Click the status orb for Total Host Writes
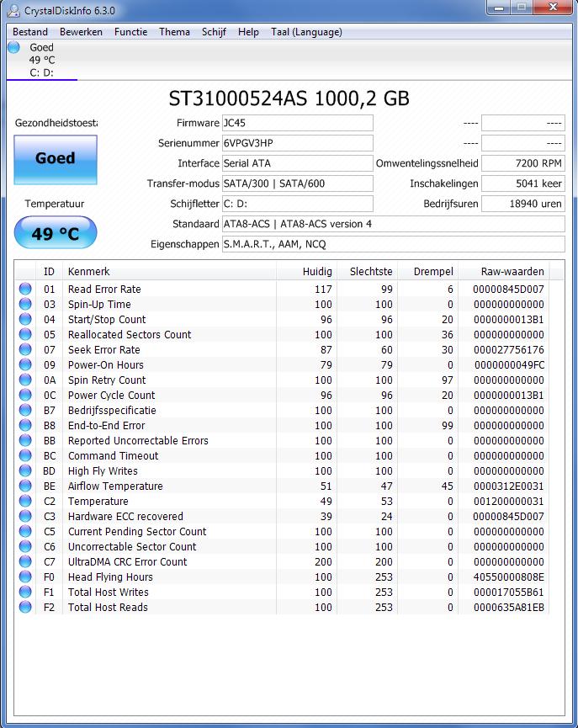This screenshot has height=728, width=578. click(25, 592)
